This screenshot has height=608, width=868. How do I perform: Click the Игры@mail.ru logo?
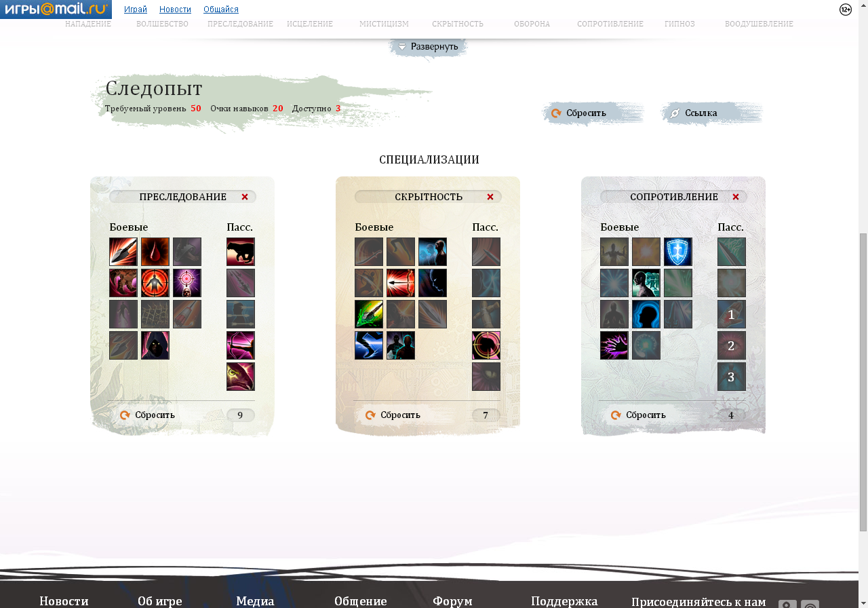click(56, 9)
